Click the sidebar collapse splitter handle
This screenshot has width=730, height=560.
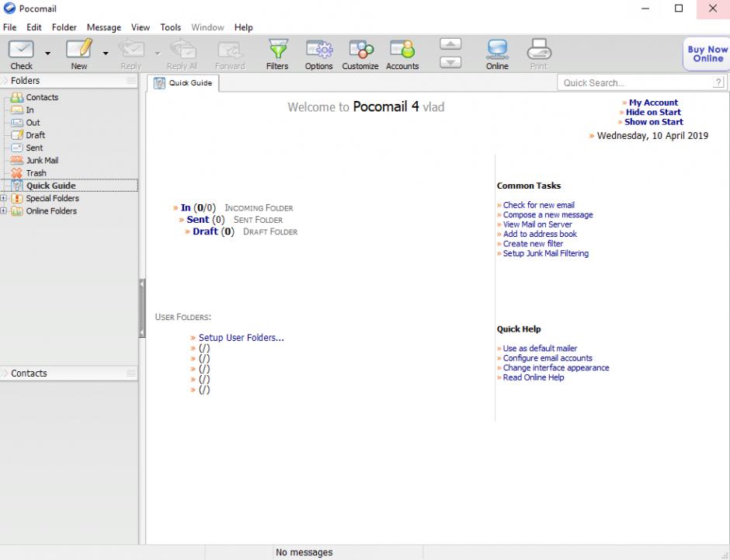(142, 308)
